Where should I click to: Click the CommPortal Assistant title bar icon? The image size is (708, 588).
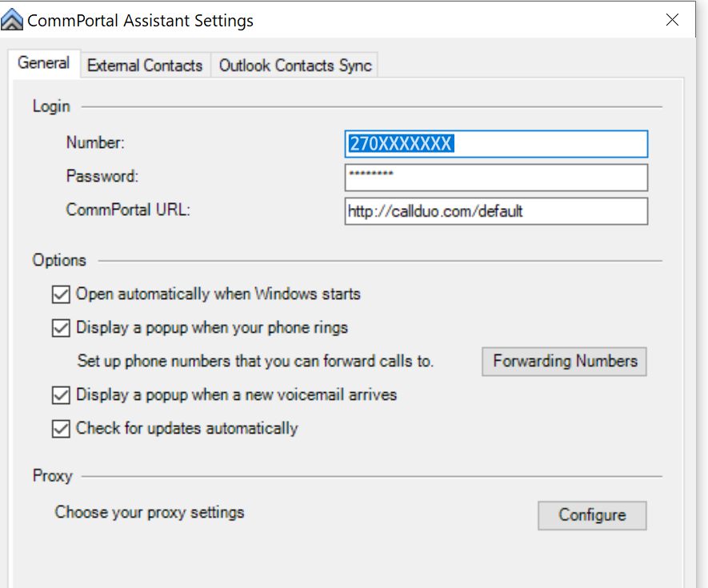point(13,20)
